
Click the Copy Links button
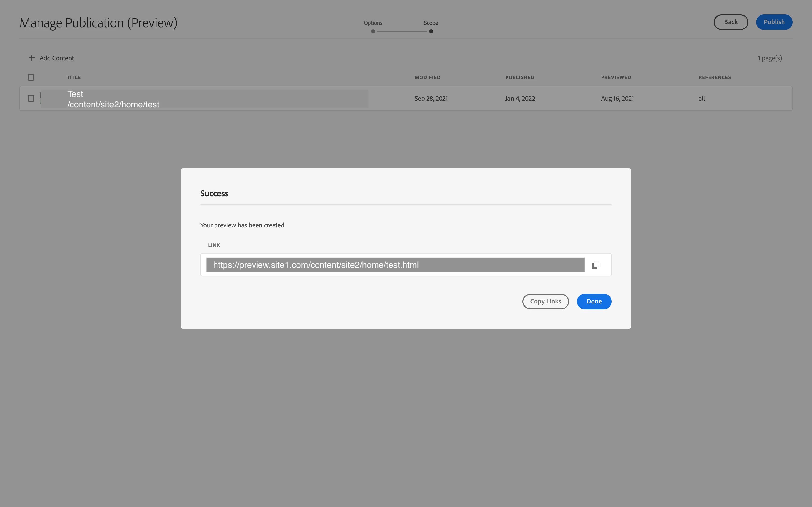tap(545, 302)
